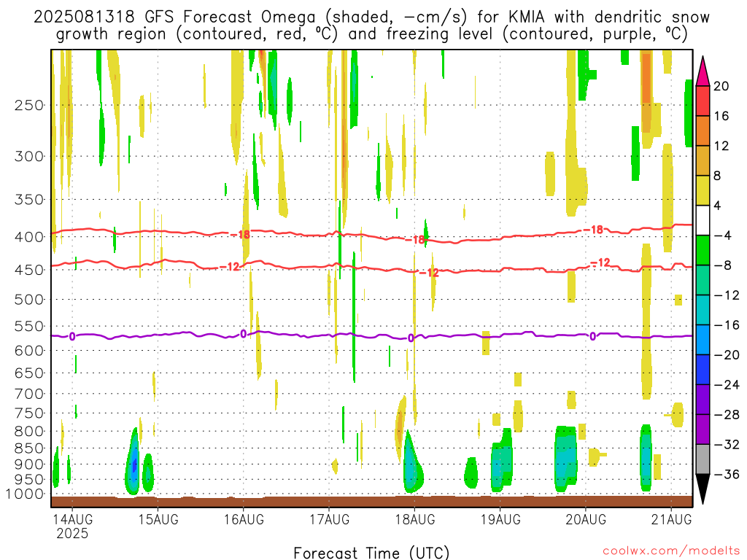
Task: Click the 19AUG date label
Action: tap(500, 519)
